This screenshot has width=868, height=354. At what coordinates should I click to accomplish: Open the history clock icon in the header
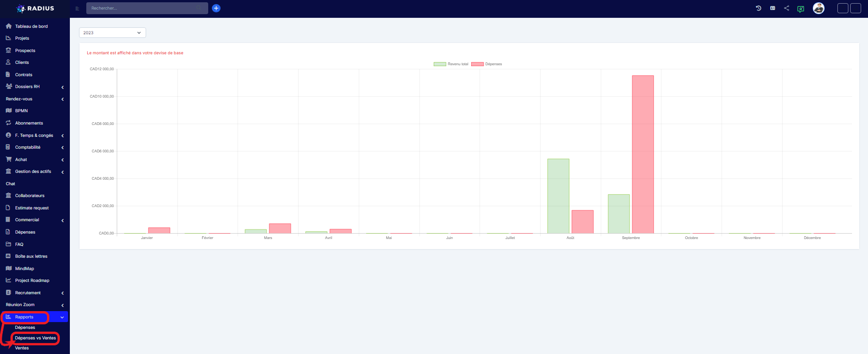click(758, 8)
